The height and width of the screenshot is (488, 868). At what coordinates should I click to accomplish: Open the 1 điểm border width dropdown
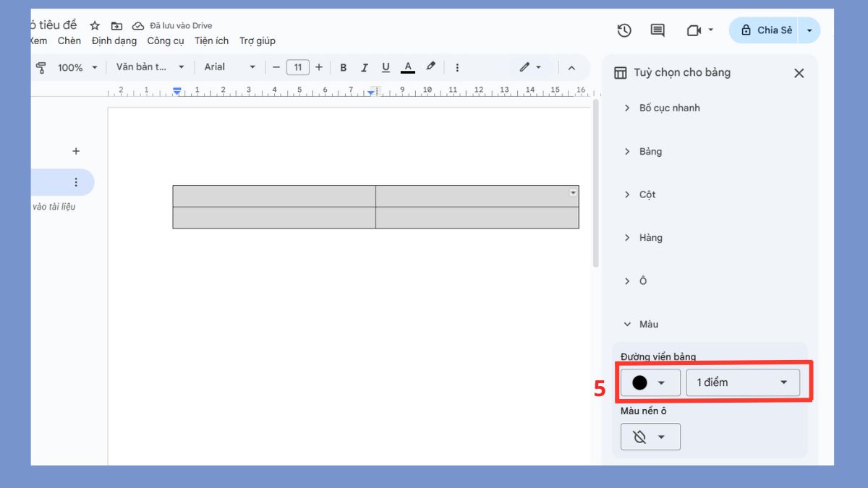[742, 382]
